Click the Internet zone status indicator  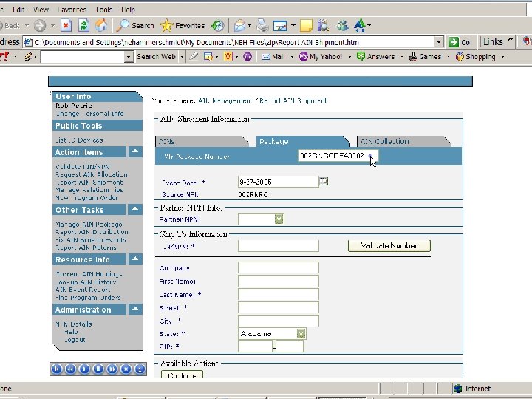(472, 389)
